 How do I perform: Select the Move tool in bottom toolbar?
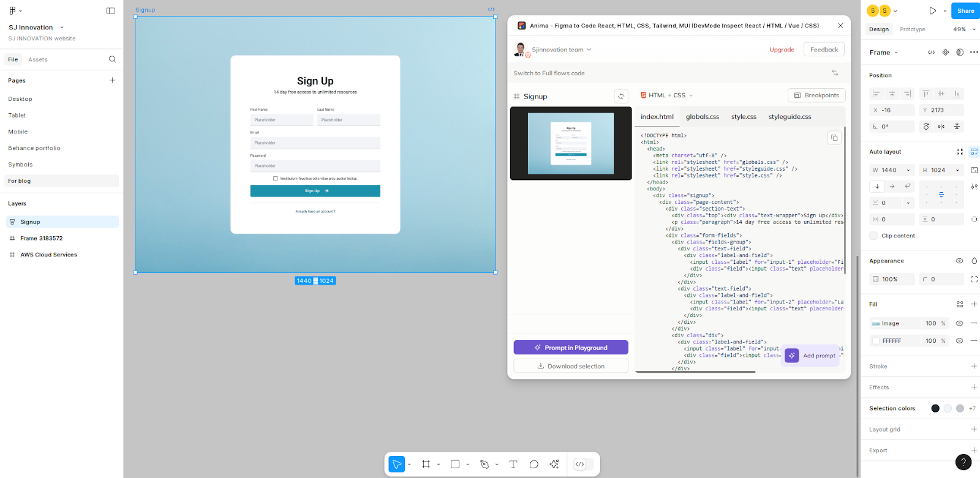click(397, 465)
